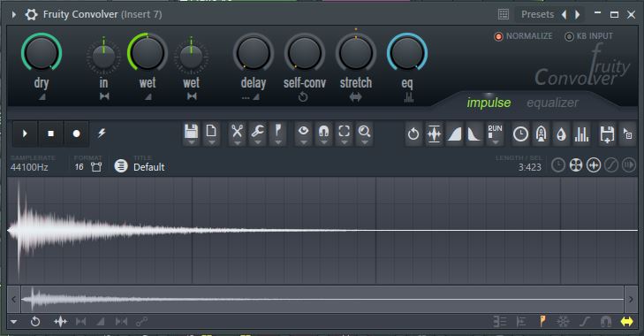
Task: Click the stretch knob
Action: 356,53
